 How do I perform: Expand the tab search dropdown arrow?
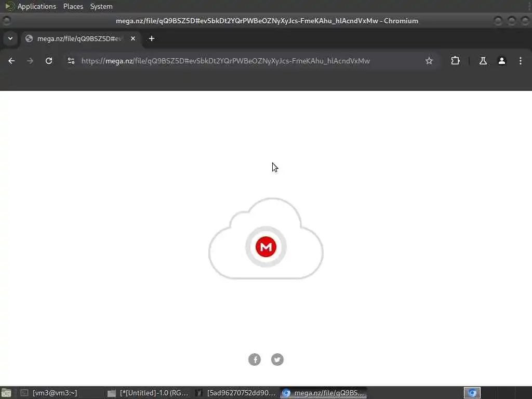10,38
